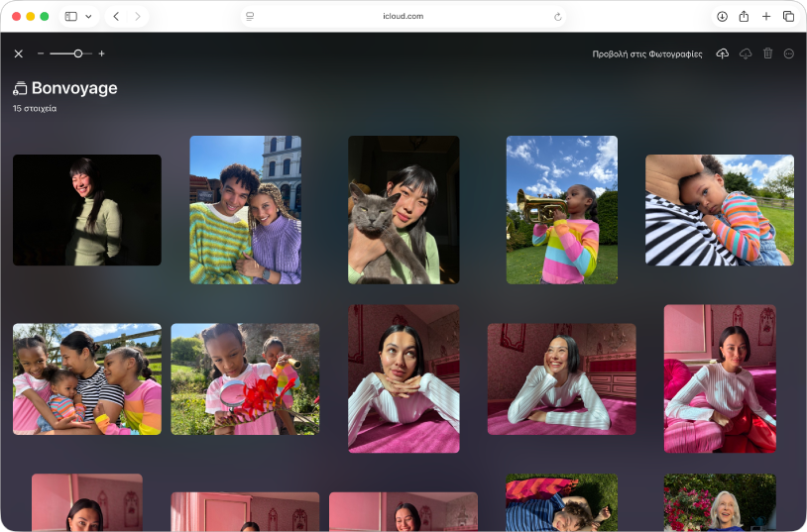Screen dimensions: 807x532
Task: Close the Bonvoyage album view
Action: click(x=18, y=53)
